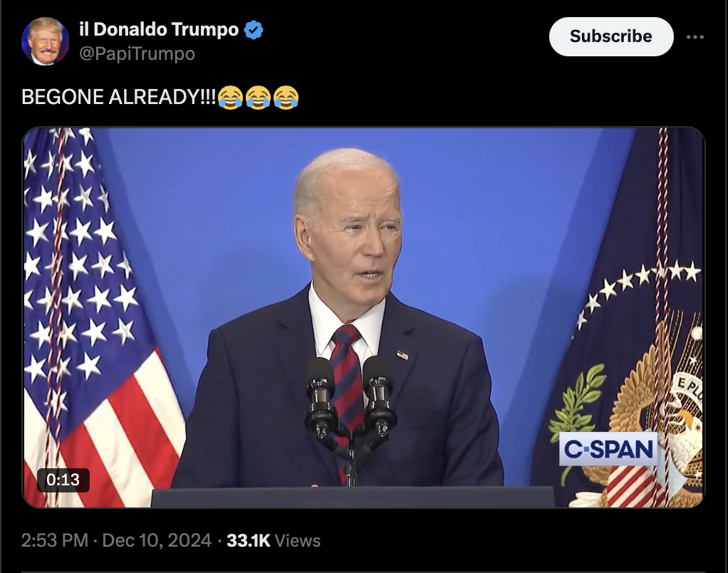
Task: Click the flag lapel pin on suit
Action: [x=402, y=355]
